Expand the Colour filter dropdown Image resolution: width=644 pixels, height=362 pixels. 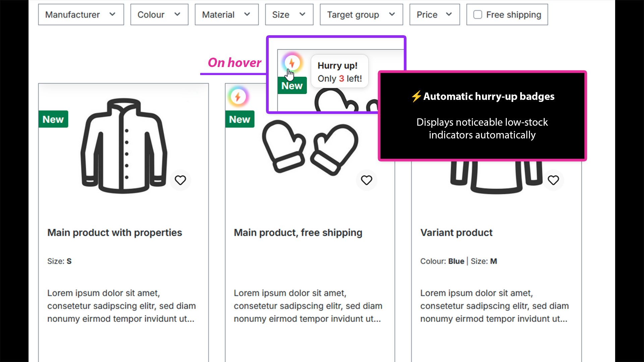[159, 14]
